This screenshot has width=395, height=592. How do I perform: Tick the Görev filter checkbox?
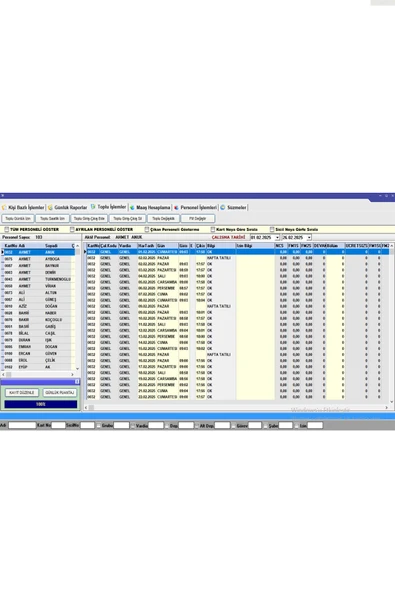tap(233, 426)
